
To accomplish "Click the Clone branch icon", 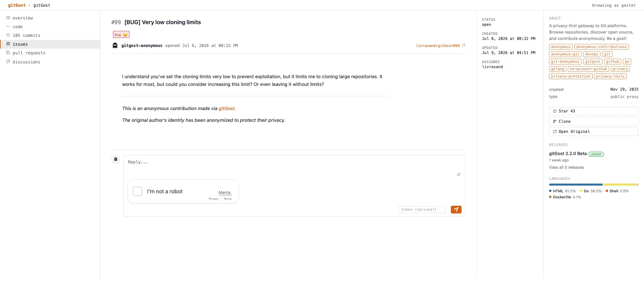I will [x=555, y=121].
